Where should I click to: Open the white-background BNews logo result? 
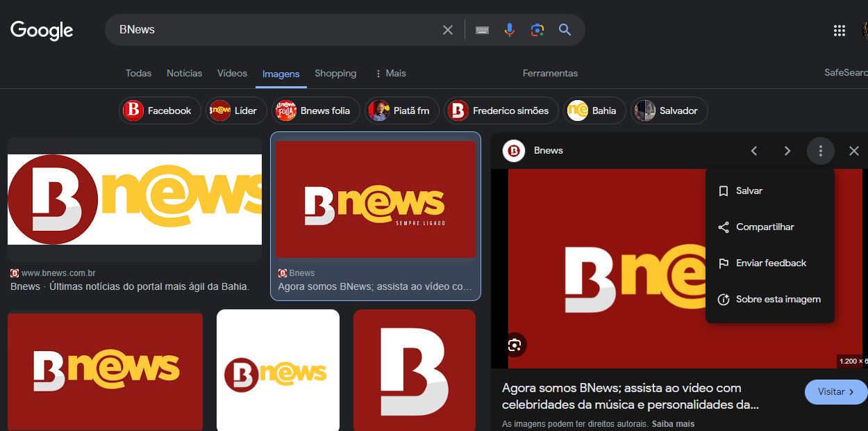click(x=135, y=200)
